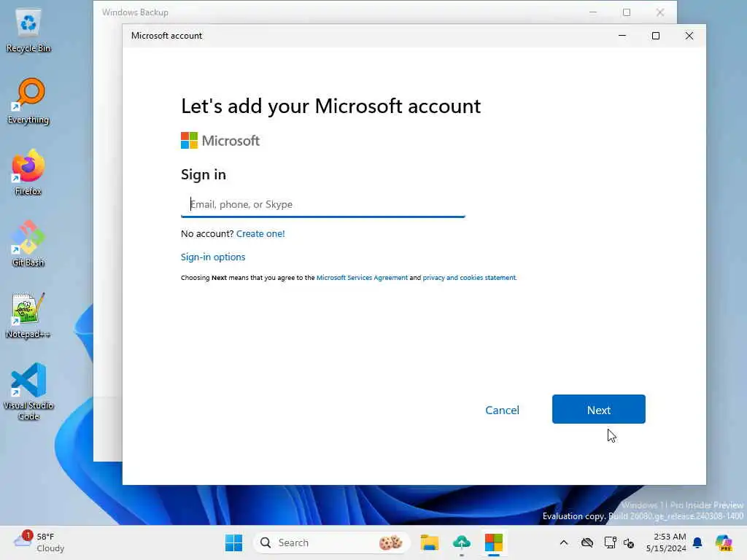Open File Explorer from the taskbar
The image size is (747, 560).
(x=429, y=542)
